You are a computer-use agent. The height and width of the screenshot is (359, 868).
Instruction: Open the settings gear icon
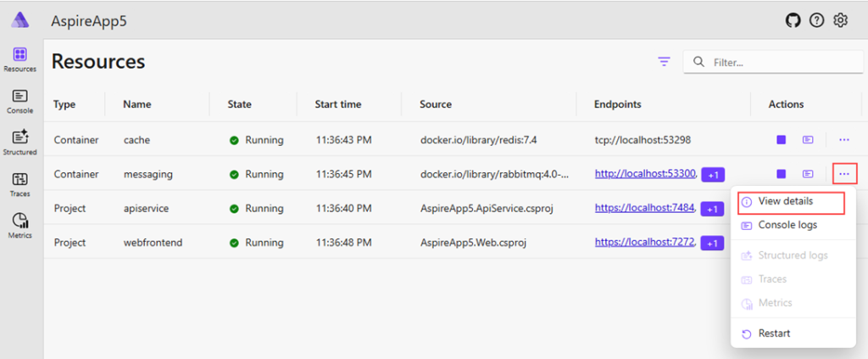click(x=840, y=20)
